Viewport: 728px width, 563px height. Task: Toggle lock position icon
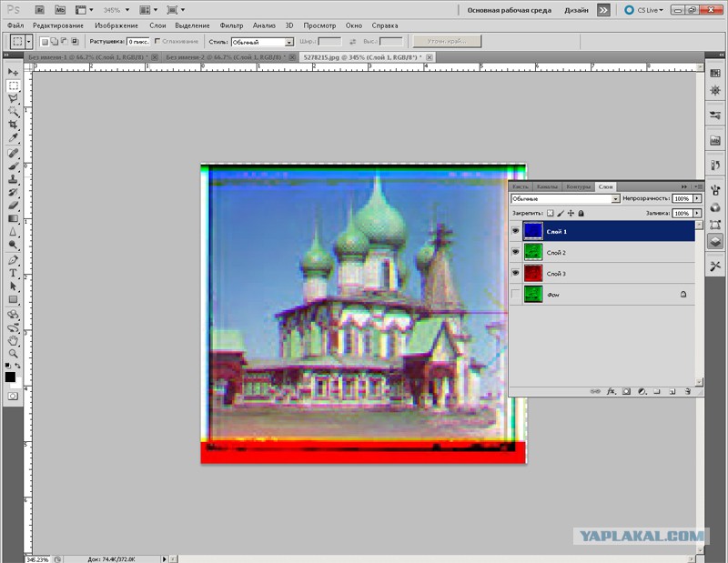(x=571, y=213)
